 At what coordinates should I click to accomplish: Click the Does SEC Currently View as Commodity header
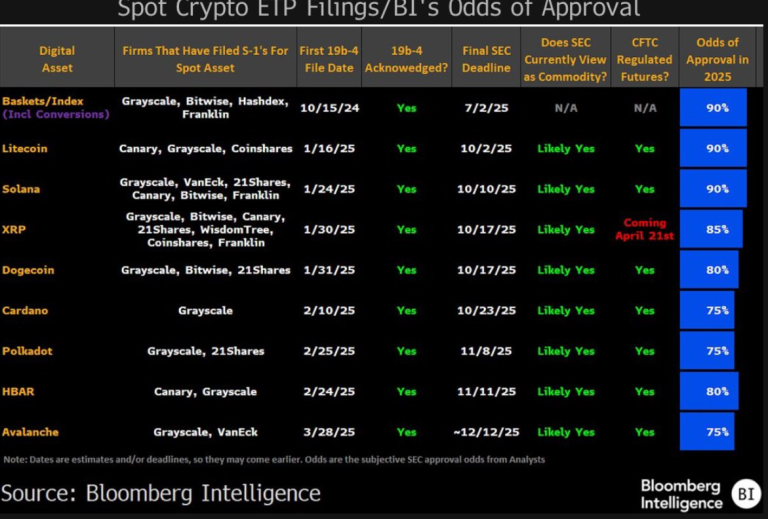[x=565, y=59]
